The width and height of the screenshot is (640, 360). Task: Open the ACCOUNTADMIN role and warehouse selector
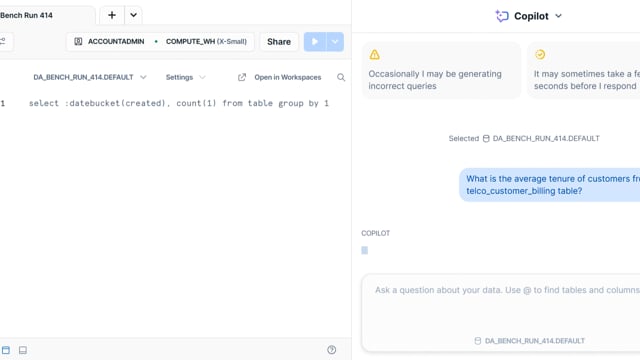pos(160,42)
